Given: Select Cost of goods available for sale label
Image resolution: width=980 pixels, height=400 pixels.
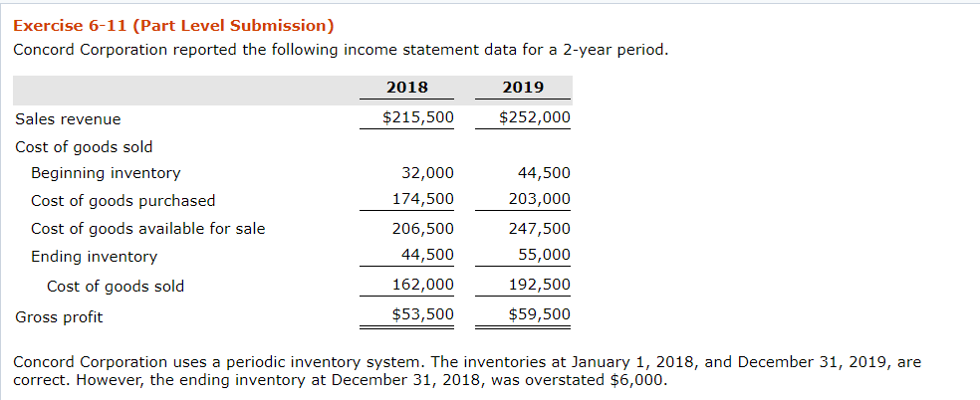Looking at the screenshot, I should (147, 229).
